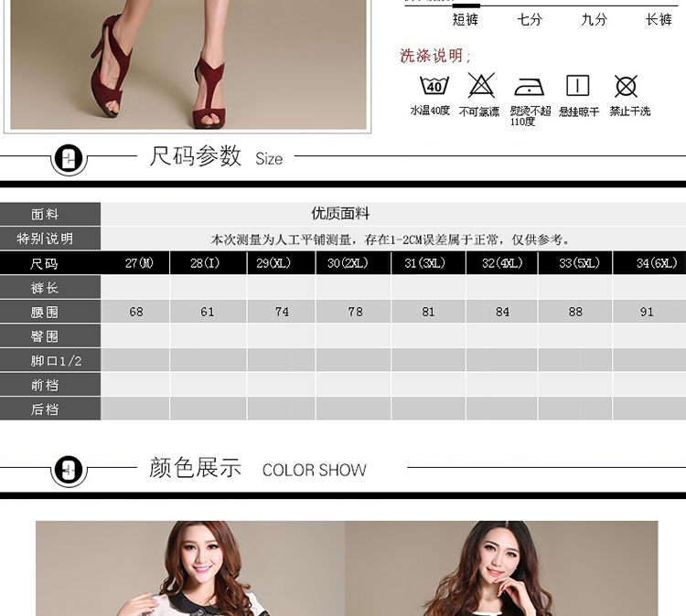Screen dimensions: 686x616
Task: Select the 七分 length label
Action: [530, 20]
